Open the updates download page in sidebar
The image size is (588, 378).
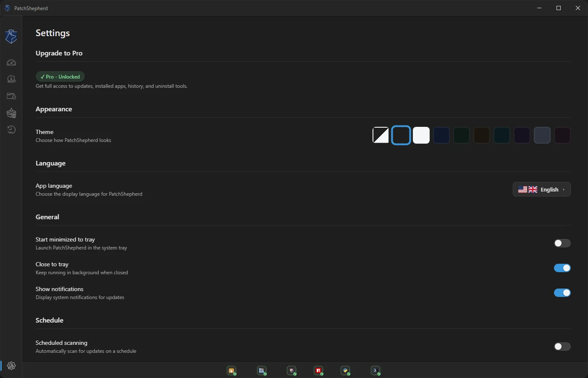pos(11,79)
